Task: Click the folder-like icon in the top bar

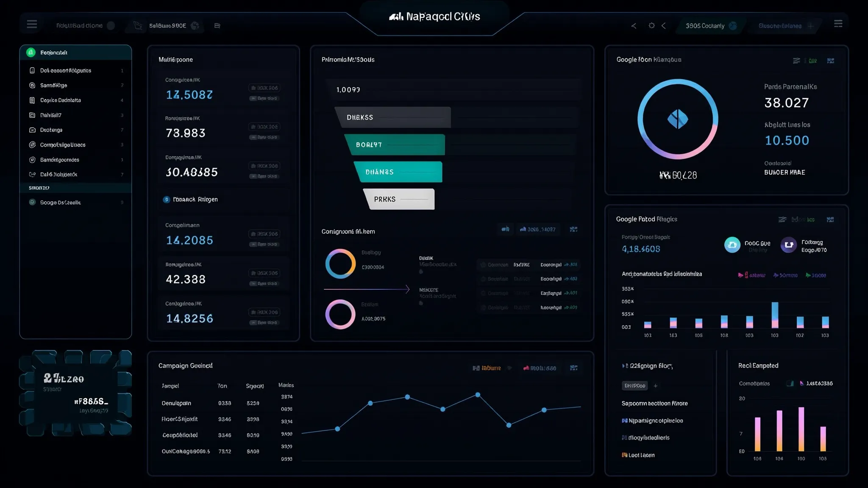Action: (138, 25)
